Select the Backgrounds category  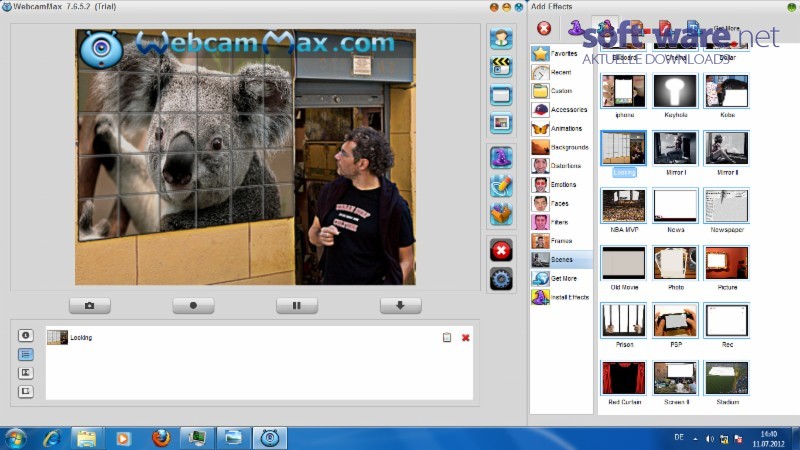click(561, 147)
